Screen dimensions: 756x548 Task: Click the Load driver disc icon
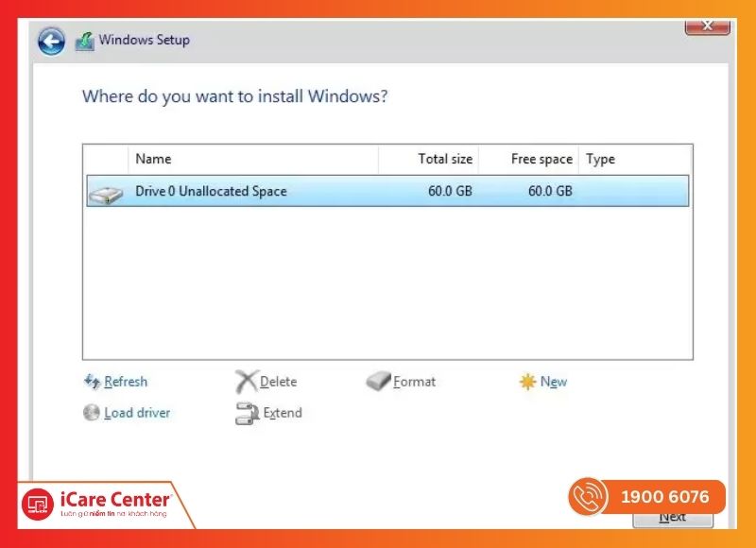coord(92,413)
